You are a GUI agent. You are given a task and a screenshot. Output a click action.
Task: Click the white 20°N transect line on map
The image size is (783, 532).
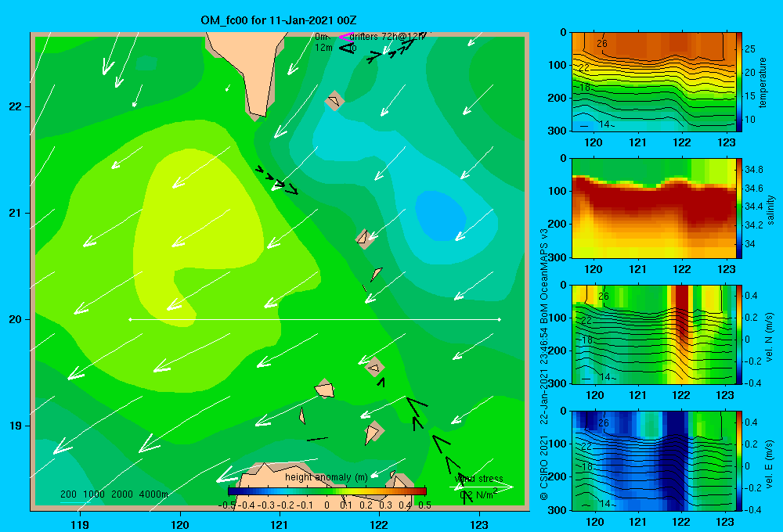click(x=315, y=319)
